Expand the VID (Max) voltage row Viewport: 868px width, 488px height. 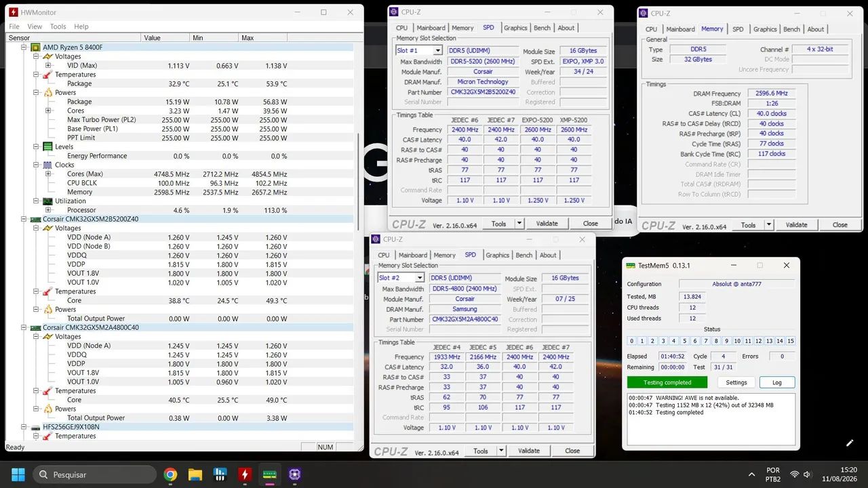tap(48, 66)
